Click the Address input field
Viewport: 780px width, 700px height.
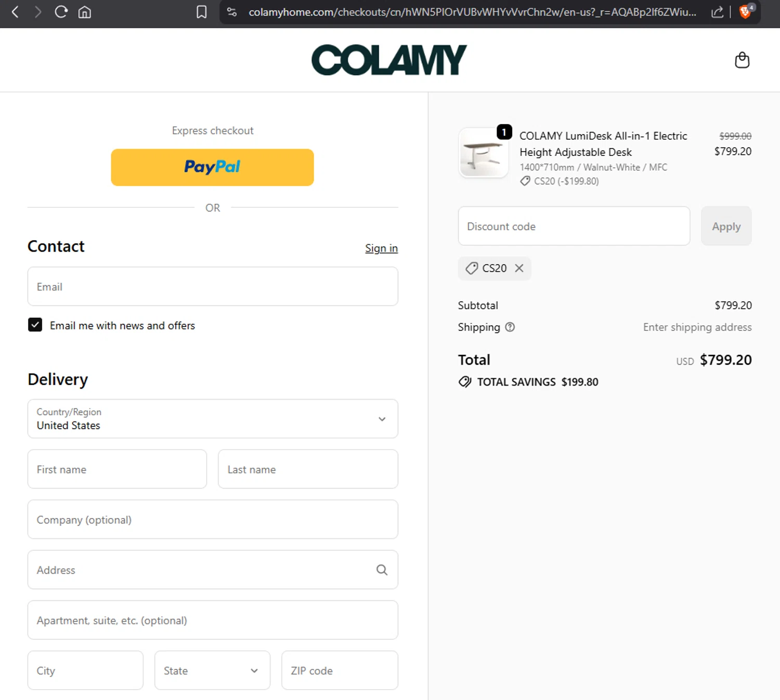[x=213, y=570]
